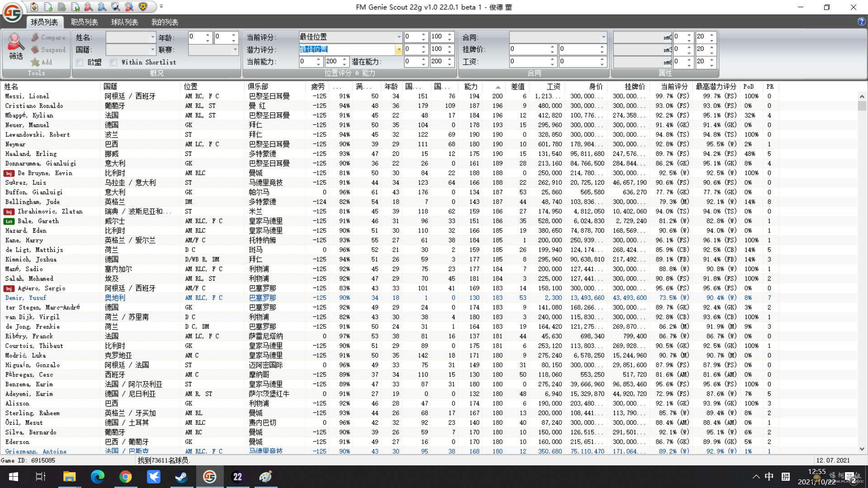Viewport: 868px width, 488px height.
Task: Expand the 合同 dropdown
Action: point(604,37)
